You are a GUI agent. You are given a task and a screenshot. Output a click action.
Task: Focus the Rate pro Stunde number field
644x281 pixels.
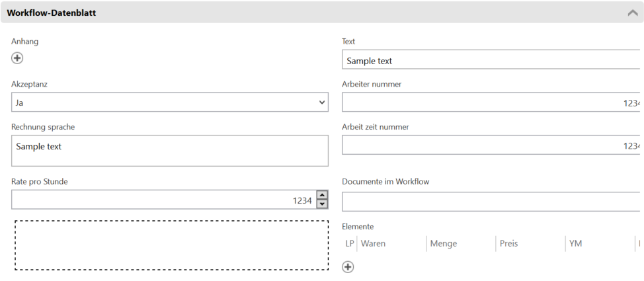162,200
